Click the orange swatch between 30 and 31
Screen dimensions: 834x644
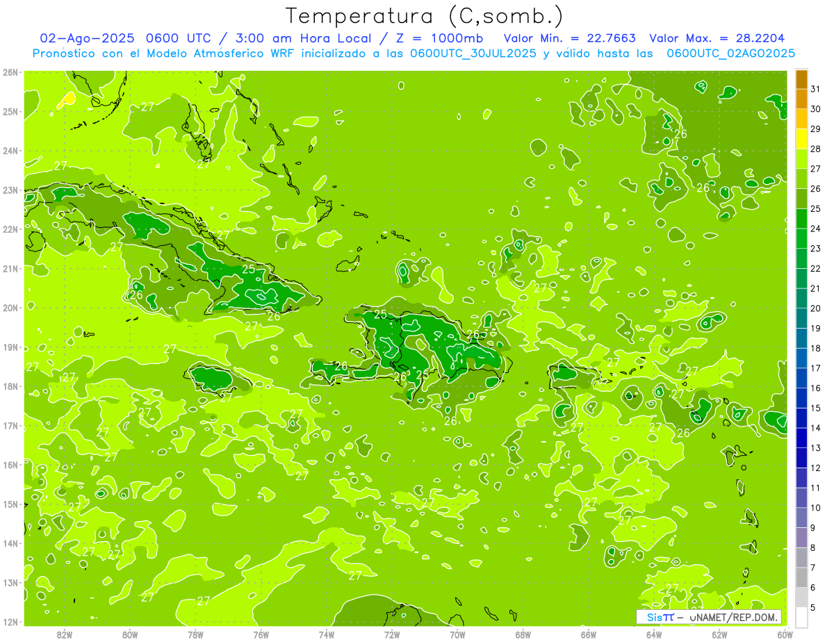(x=801, y=99)
